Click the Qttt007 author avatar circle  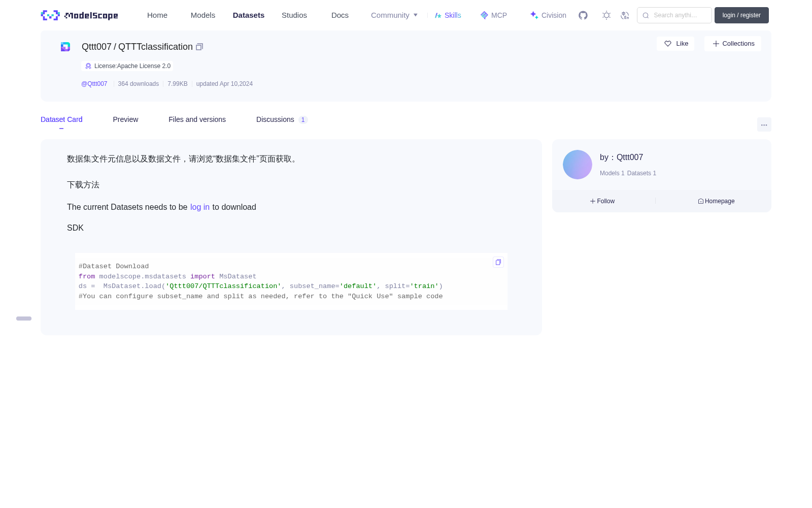[578, 165]
